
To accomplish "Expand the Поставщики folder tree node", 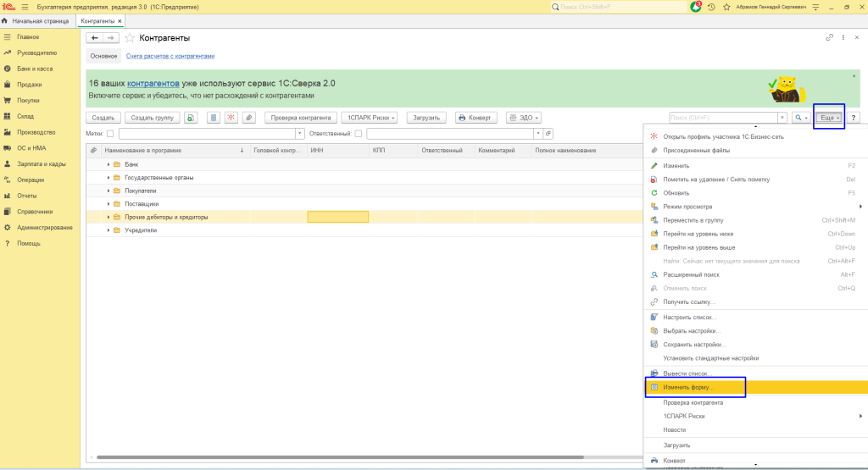I will [108, 204].
